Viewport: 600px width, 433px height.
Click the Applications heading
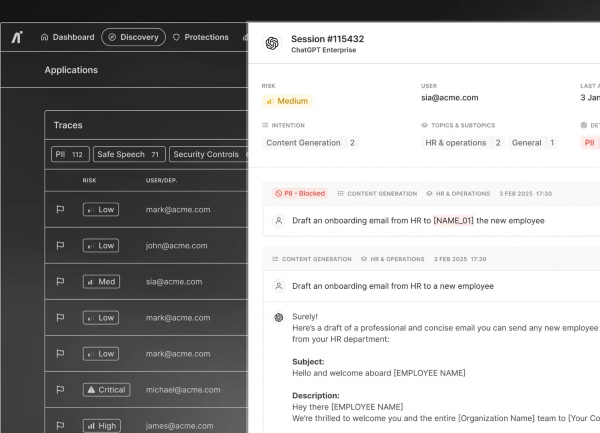[71, 70]
